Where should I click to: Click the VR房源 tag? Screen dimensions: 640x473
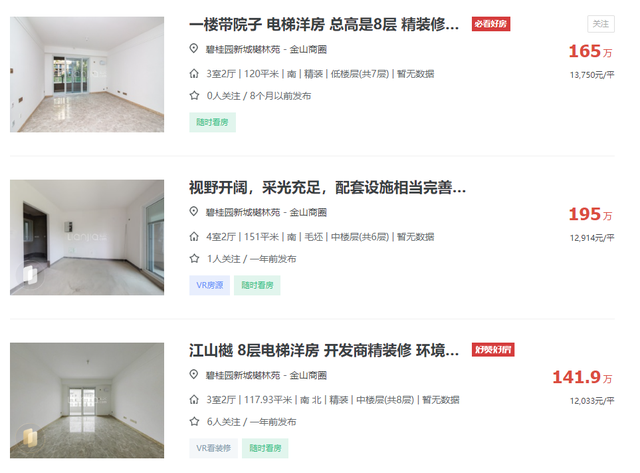209,285
